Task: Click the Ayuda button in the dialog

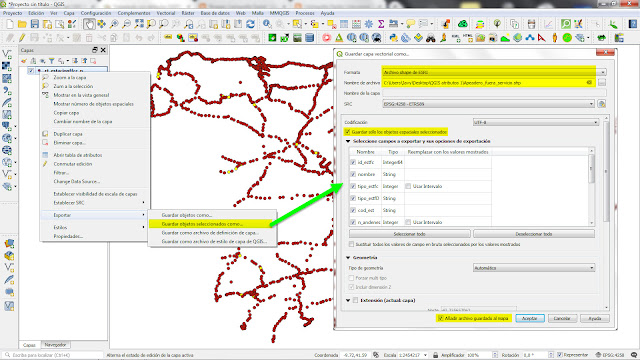Action: [x=595, y=318]
